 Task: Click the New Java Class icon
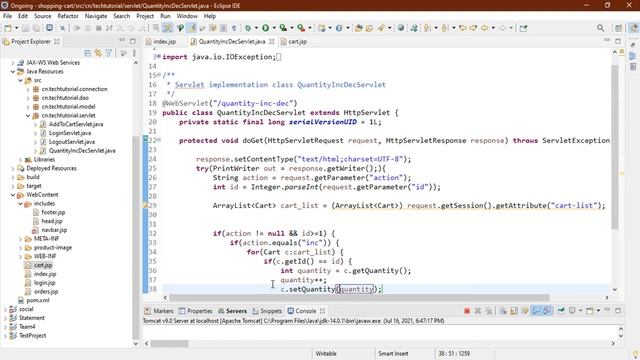click(x=339, y=28)
